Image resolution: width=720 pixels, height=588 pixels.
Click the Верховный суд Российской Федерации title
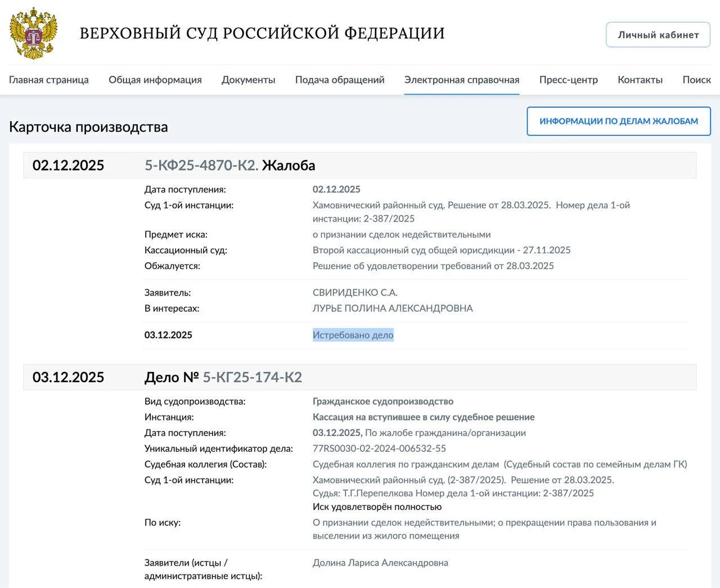pos(262,33)
